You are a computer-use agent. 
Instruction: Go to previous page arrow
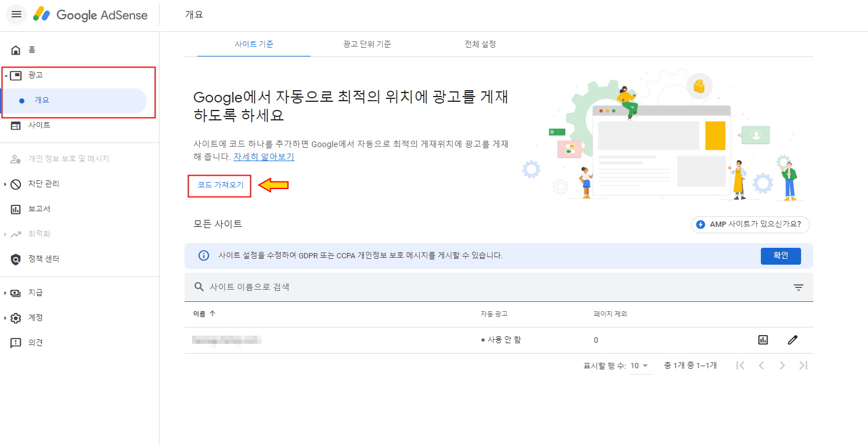761,365
